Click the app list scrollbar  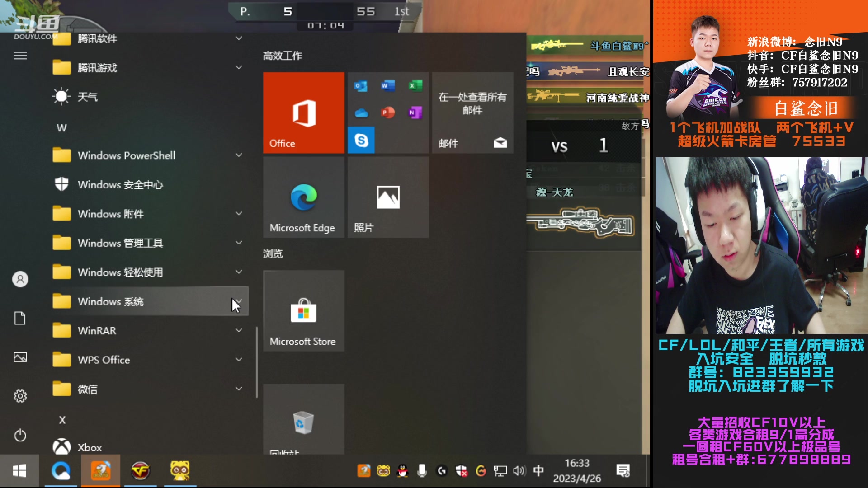257,361
